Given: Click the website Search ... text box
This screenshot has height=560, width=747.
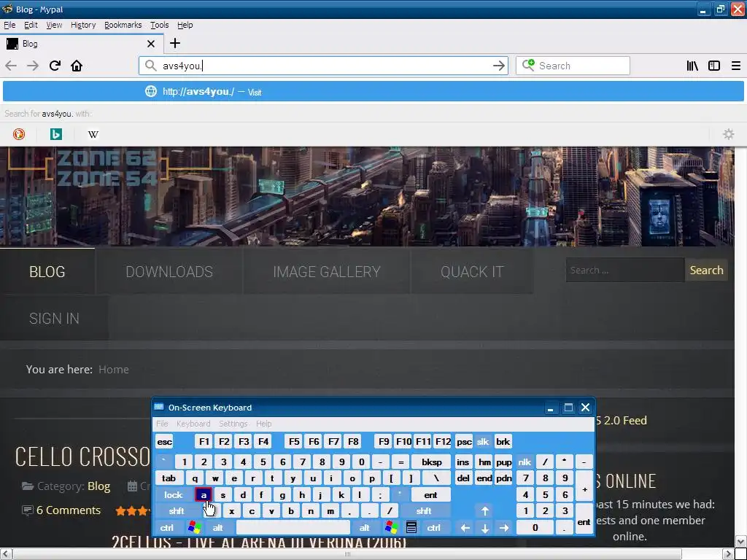Looking at the screenshot, I should 625,270.
